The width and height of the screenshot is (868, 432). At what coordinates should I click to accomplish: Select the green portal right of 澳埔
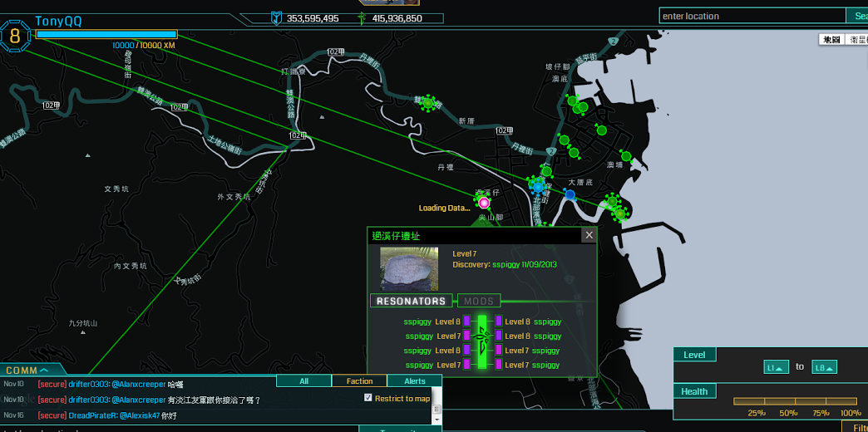pos(625,156)
